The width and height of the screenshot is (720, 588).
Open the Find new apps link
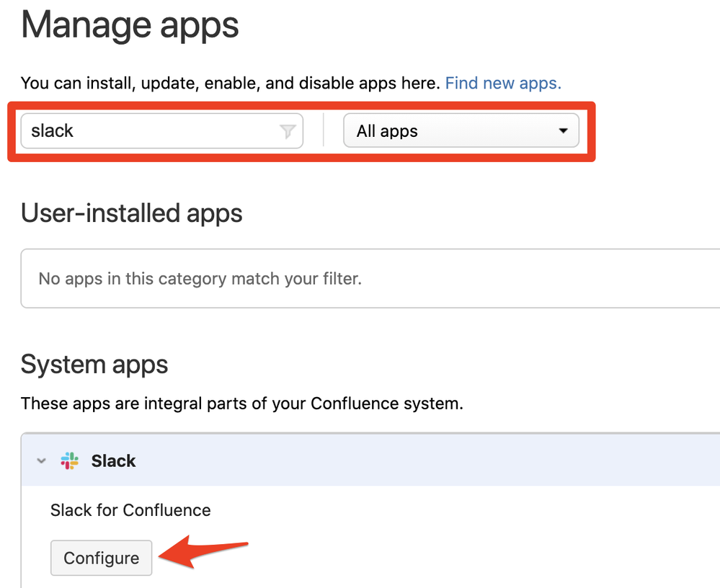click(503, 83)
